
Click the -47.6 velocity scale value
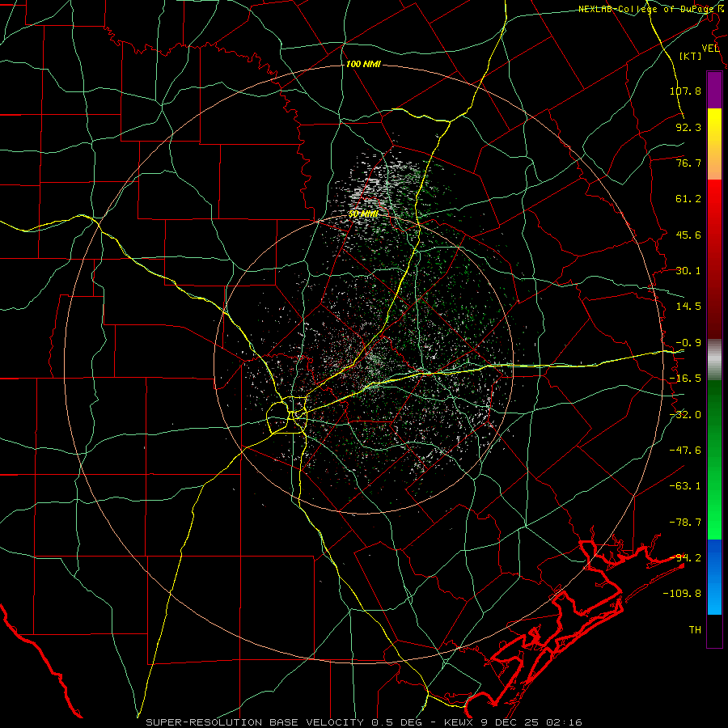point(685,451)
